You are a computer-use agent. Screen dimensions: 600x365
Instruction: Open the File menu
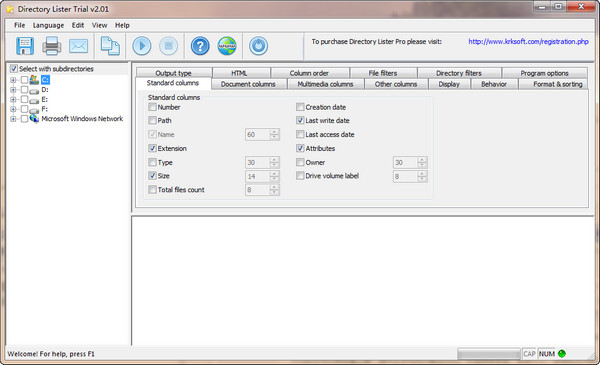click(x=20, y=25)
